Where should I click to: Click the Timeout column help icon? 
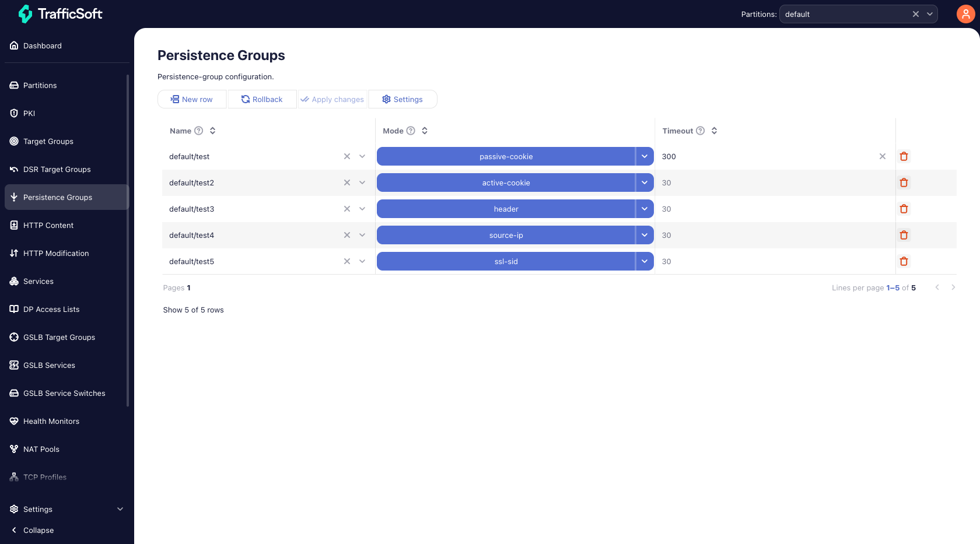pos(701,131)
